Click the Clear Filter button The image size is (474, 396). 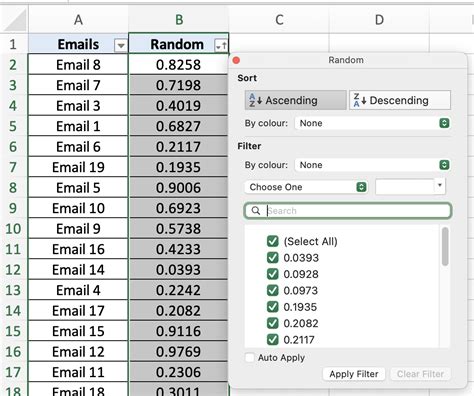pyautogui.click(x=420, y=374)
